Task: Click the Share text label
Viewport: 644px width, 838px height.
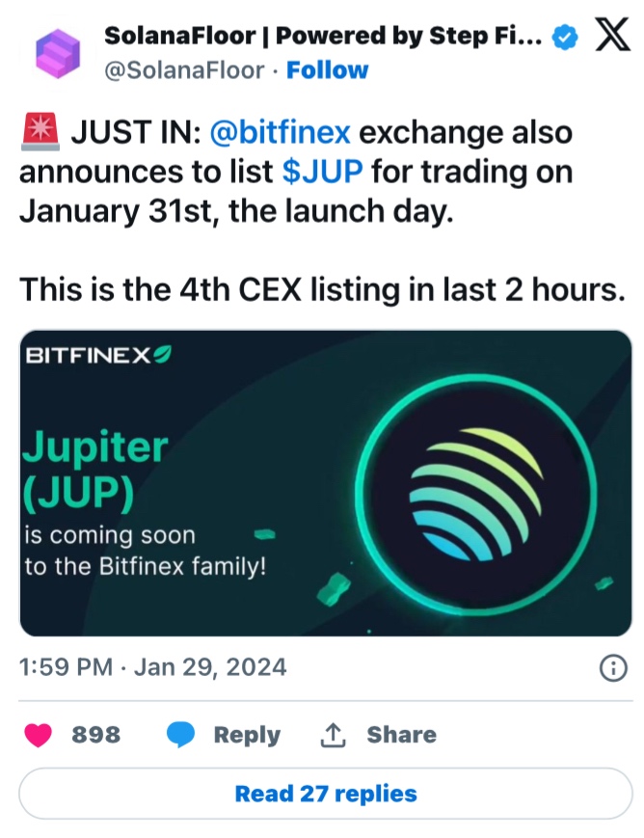Action: pos(401,735)
